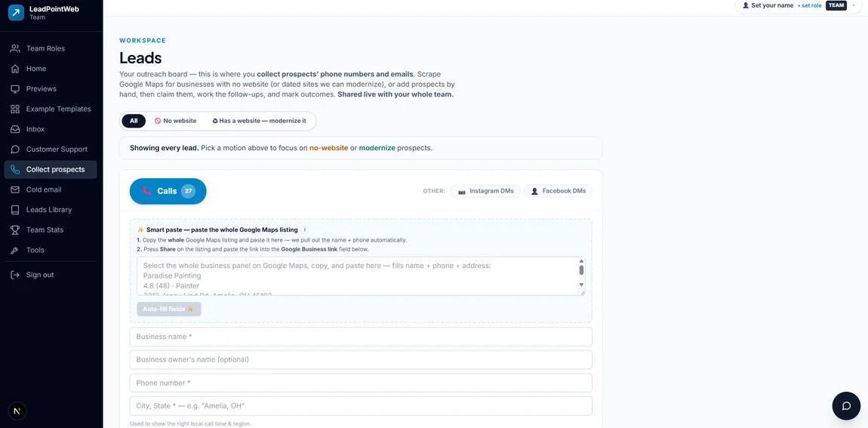
Task: Click the textarea scrollbar up arrow
Action: [581, 260]
